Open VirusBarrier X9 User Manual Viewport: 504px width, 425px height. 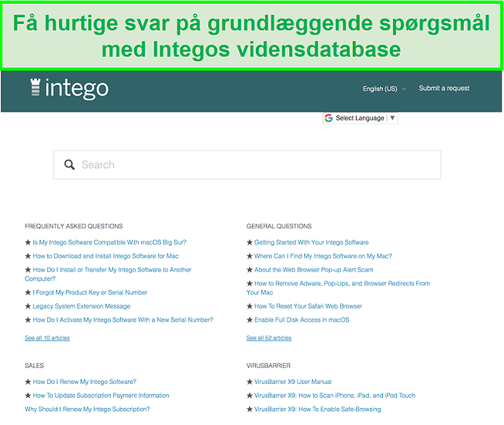tap(293, 382)
